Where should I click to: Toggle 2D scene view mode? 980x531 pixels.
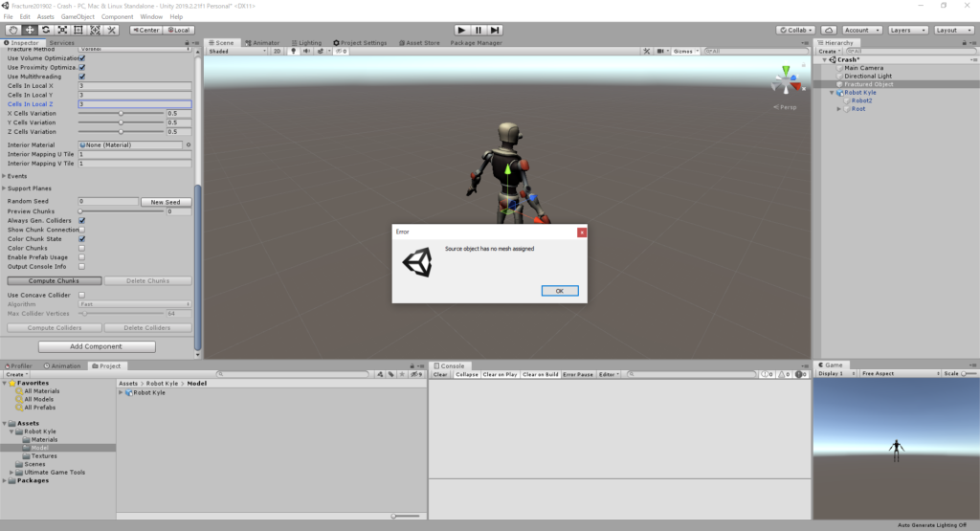pyautogui.click(x=277, y=52)
